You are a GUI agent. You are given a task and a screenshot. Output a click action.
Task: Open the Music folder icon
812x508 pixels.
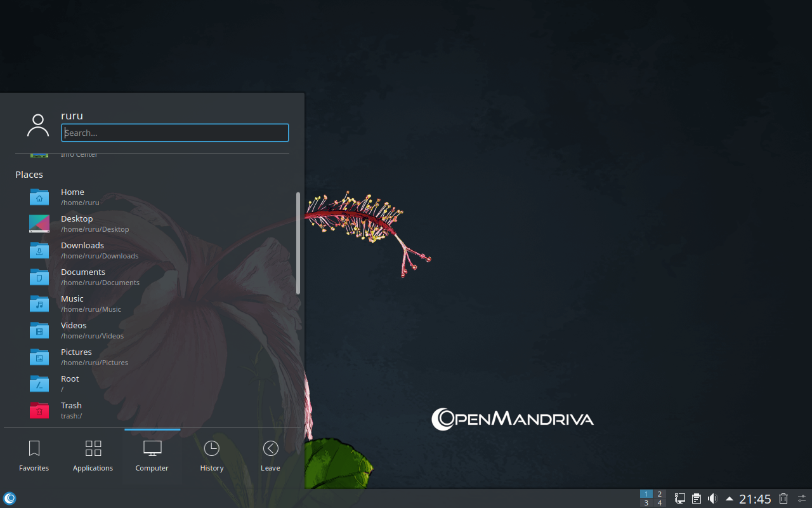[x=39, y=304]
